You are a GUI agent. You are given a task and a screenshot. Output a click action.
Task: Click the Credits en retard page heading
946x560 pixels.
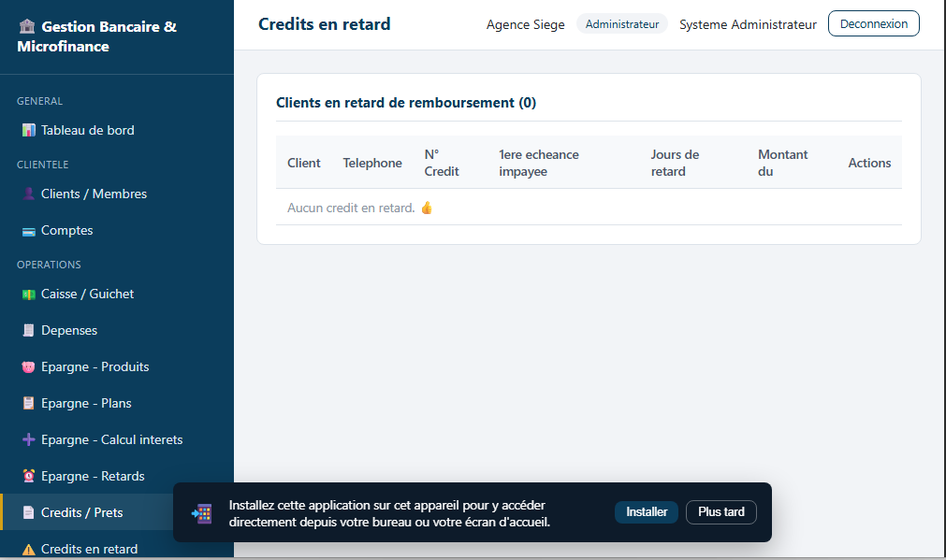[x=324, y=24]
